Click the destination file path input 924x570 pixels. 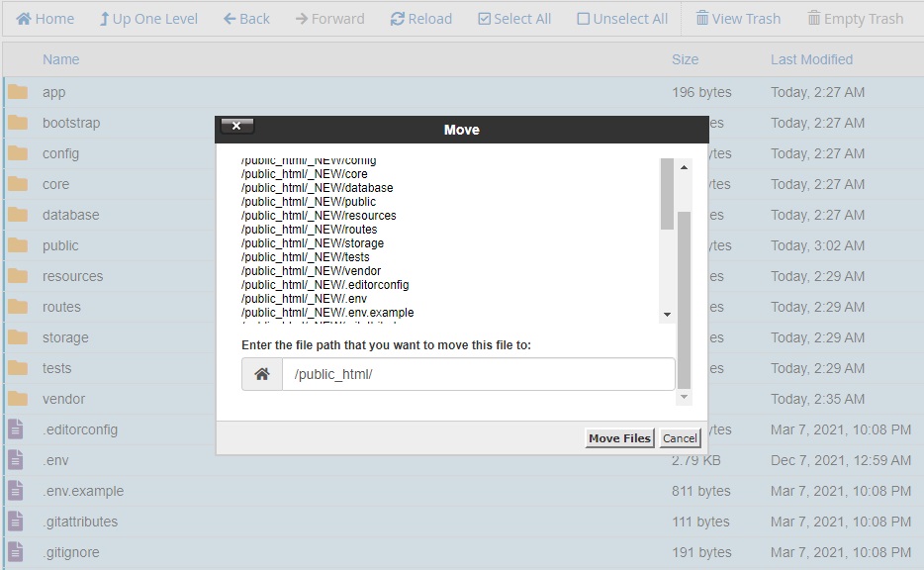(x=478, y=374)
